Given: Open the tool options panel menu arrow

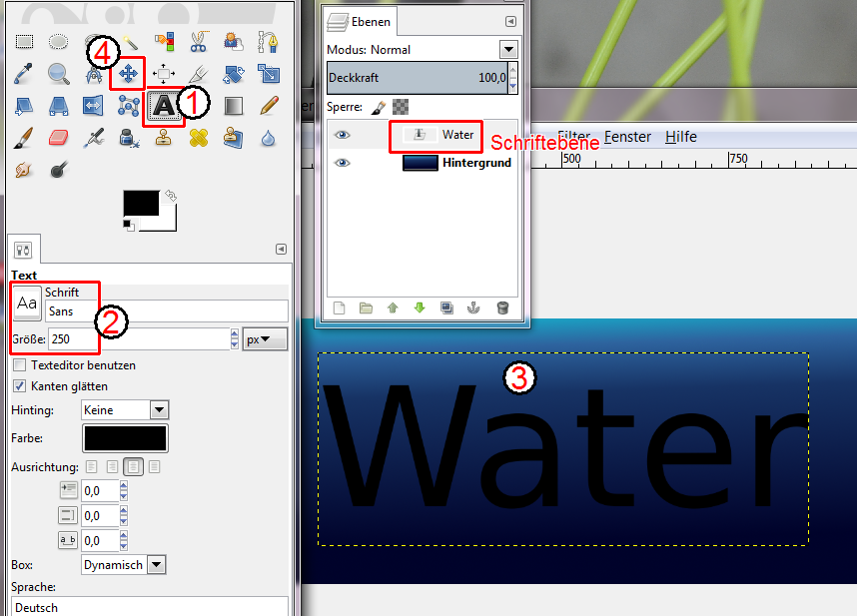Looking at the screenshot, I should 281,249.
